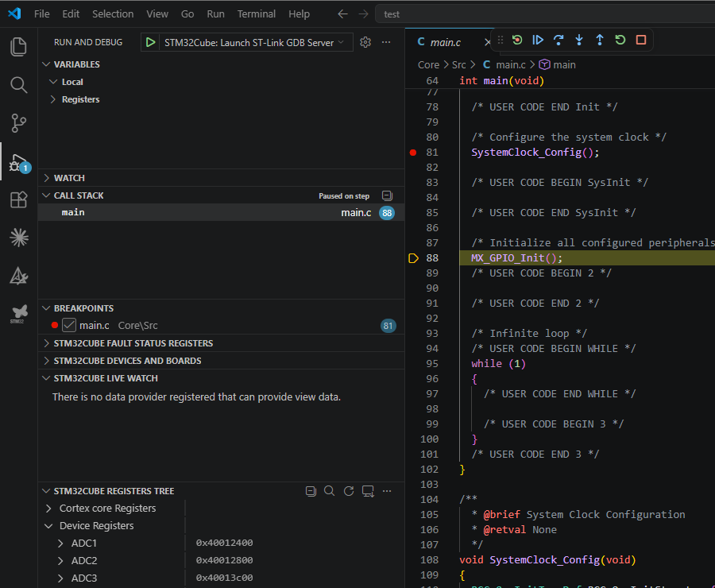This screenshot has width=715, height=588.
Task: Start debugging with green play button
Action: (x=150, y=42)
